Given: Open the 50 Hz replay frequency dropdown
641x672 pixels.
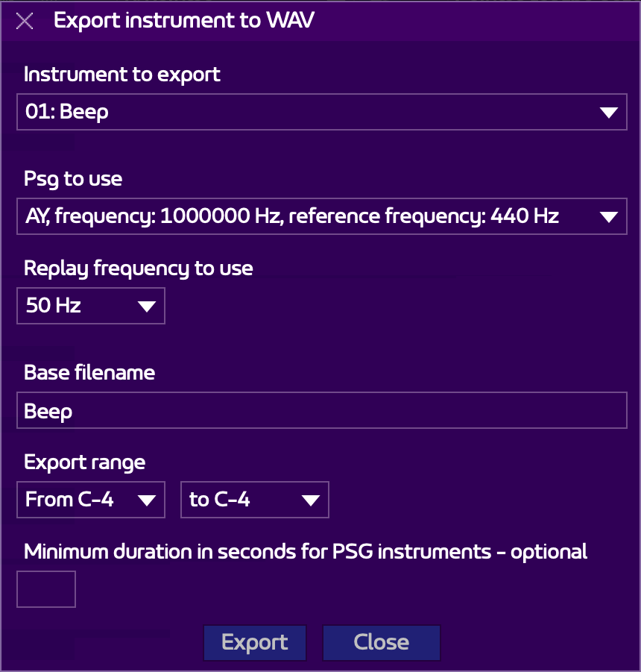Looking at the screenshot, I should [x=90, y=306].
